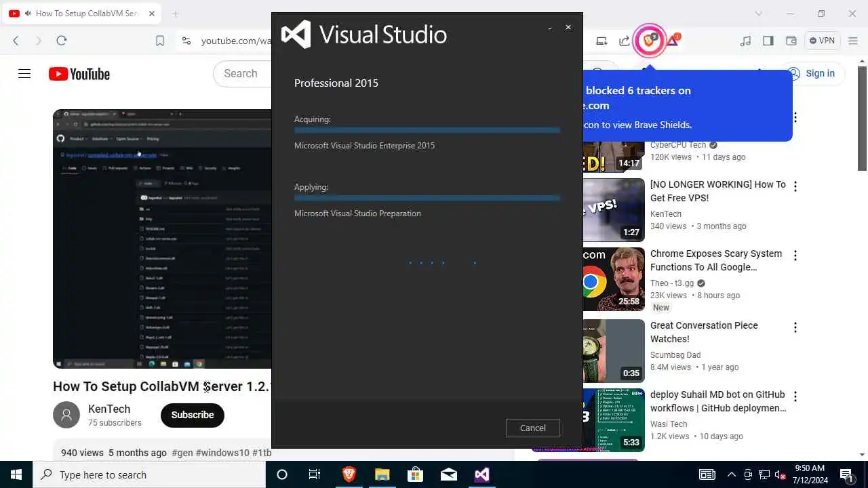The width and height of the screenshot is (868, 488).
Task: Bookmark this page icon
Action: 160,41
